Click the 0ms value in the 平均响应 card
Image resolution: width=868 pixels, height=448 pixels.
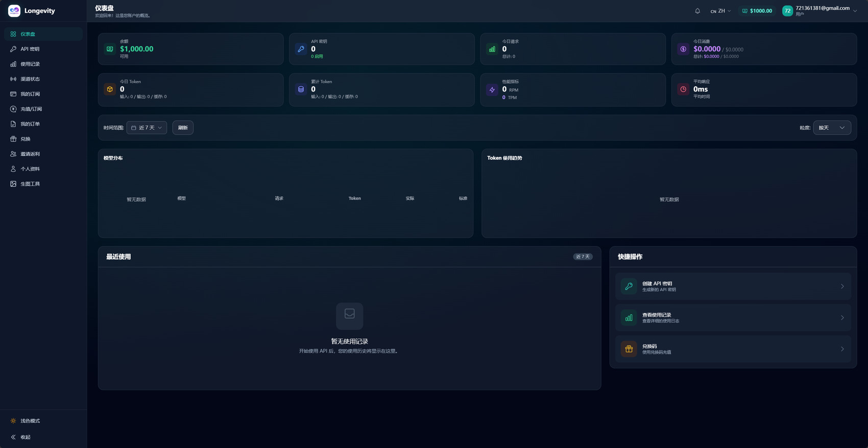[701, 89]
